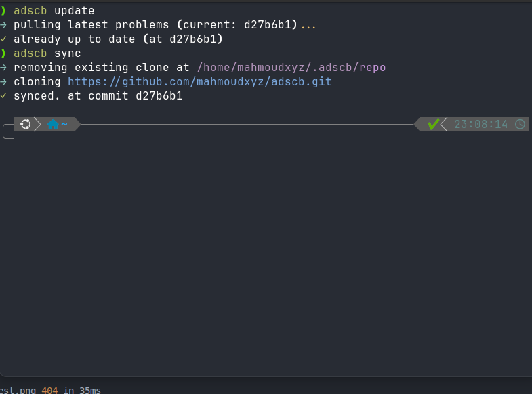
Task: Click the arrow before "removing existing clone"
Action: 3,68
